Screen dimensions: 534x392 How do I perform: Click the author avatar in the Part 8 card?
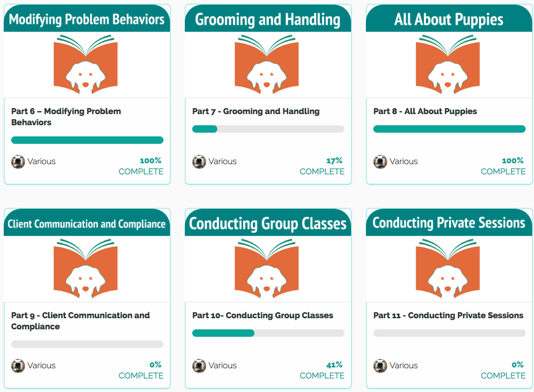(x=380, y=161)
